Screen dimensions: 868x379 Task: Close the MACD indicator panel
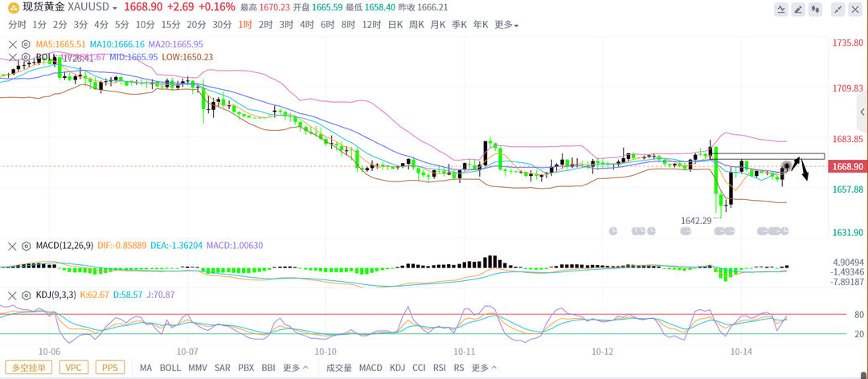point(12,246)
